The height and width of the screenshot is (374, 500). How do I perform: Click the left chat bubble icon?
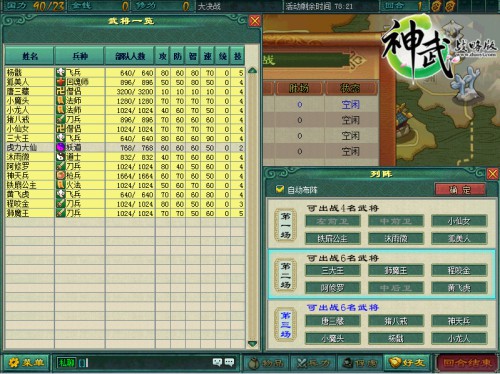[217, 362]
